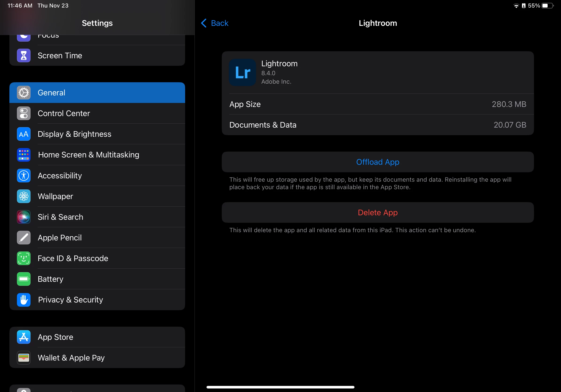Tap the Face ID & Passcode icon
This screenshot has width=561, height=392.
(24, 258)
